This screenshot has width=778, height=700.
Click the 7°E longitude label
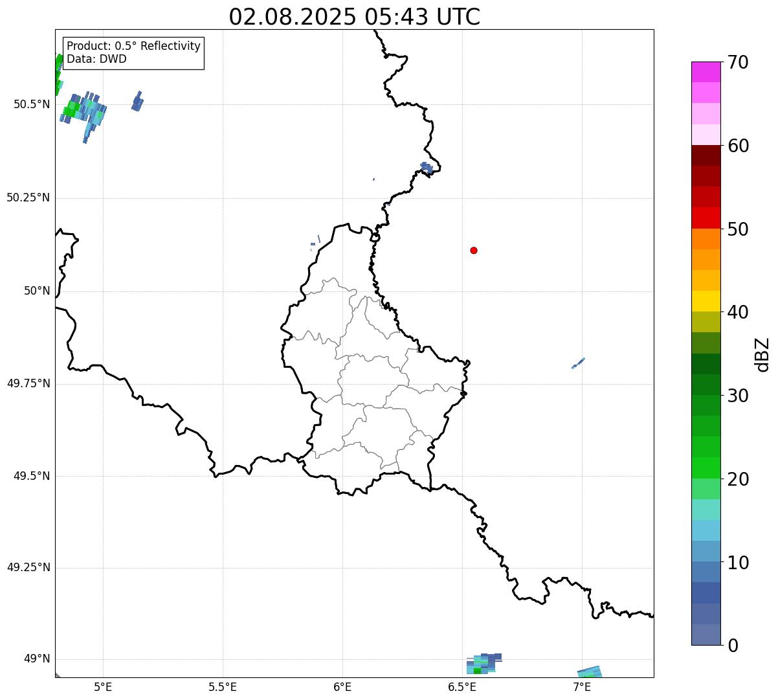tap(582, 687)
